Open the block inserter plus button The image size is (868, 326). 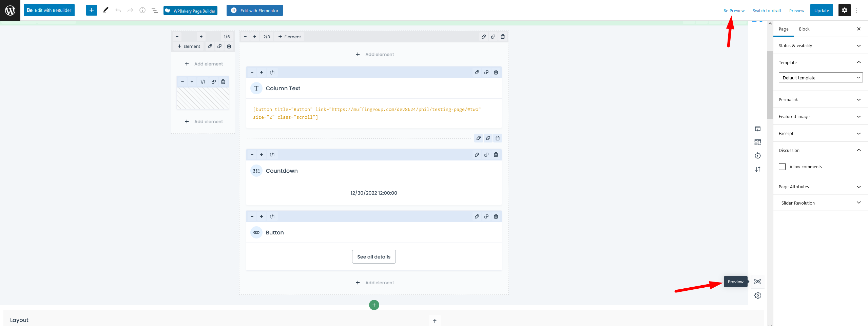point(92,10)
